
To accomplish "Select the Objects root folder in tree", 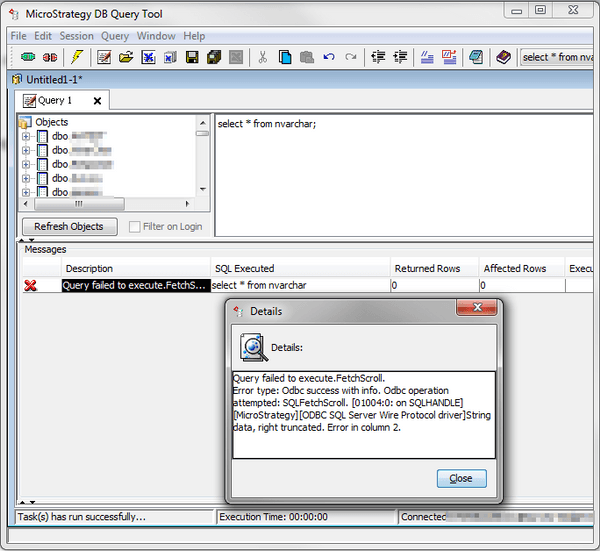I will (x=44, y=122).
